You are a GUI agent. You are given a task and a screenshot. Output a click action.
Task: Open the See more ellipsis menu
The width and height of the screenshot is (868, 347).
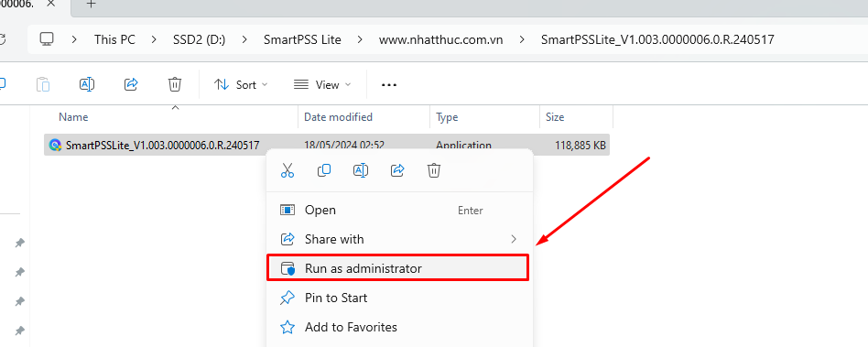389,85
